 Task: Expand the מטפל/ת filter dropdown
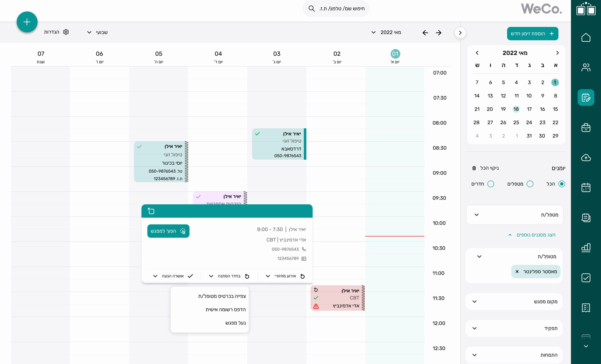click(x=515, y=215)
